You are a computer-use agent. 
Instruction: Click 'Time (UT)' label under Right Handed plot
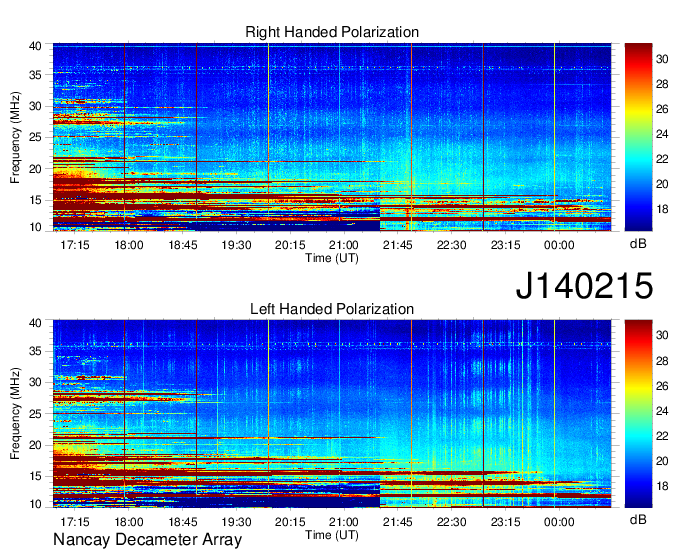pyautogui.click(x=332, y=258)
